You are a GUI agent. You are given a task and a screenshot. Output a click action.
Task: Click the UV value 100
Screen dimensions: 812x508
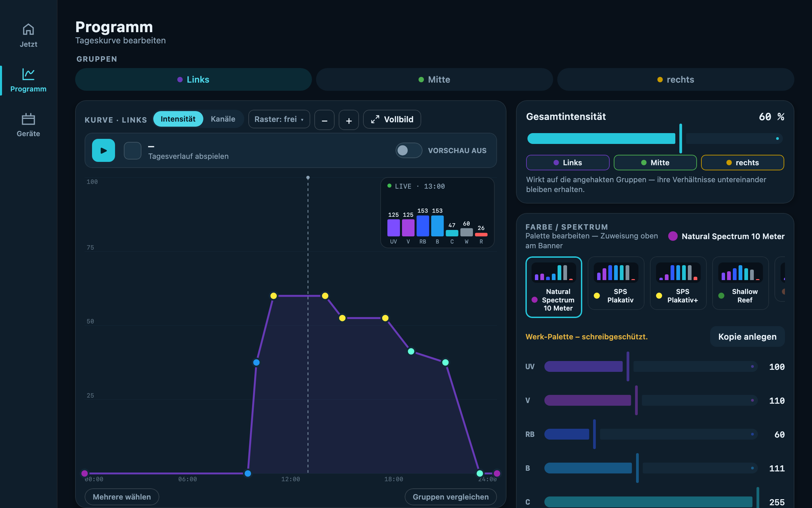tap(777, 367)
